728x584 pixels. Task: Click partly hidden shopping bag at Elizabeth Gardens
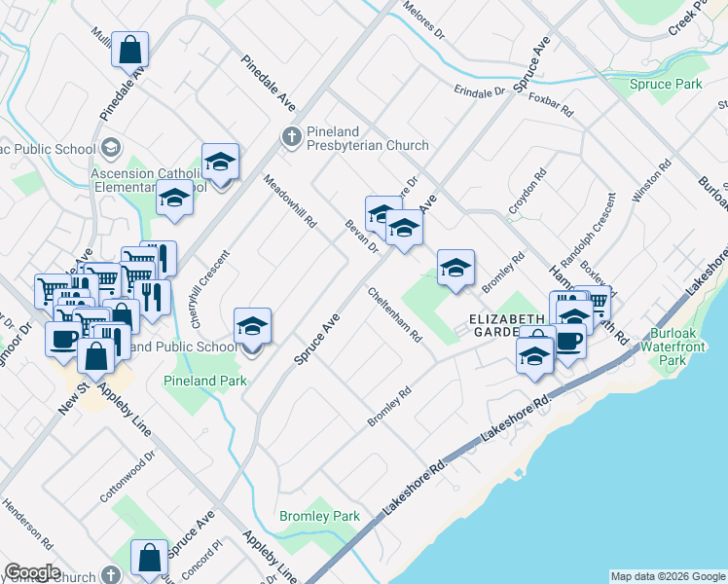click(x=537, y=332)
